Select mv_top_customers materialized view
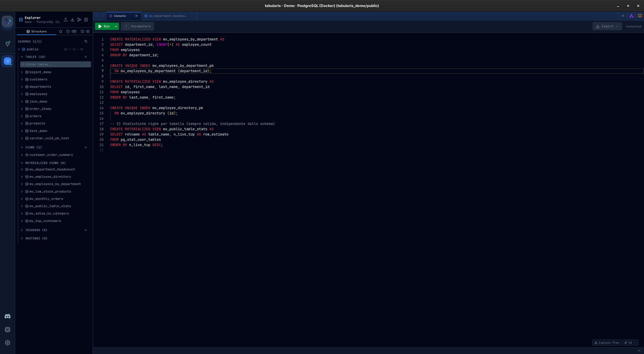This screenshot has width=644, height=354. point(45,221)
